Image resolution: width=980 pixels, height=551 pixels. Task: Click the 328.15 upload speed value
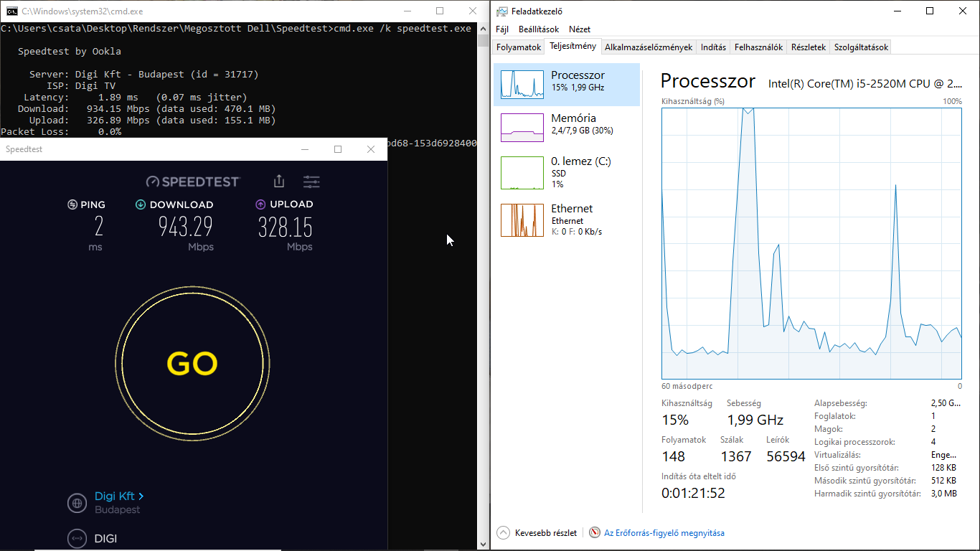285,227
